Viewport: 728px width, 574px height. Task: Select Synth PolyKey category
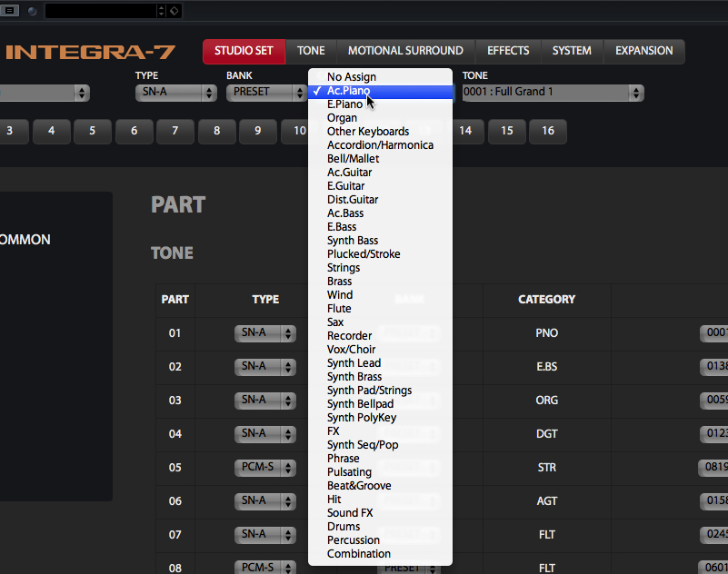click(x=380, y=418)
